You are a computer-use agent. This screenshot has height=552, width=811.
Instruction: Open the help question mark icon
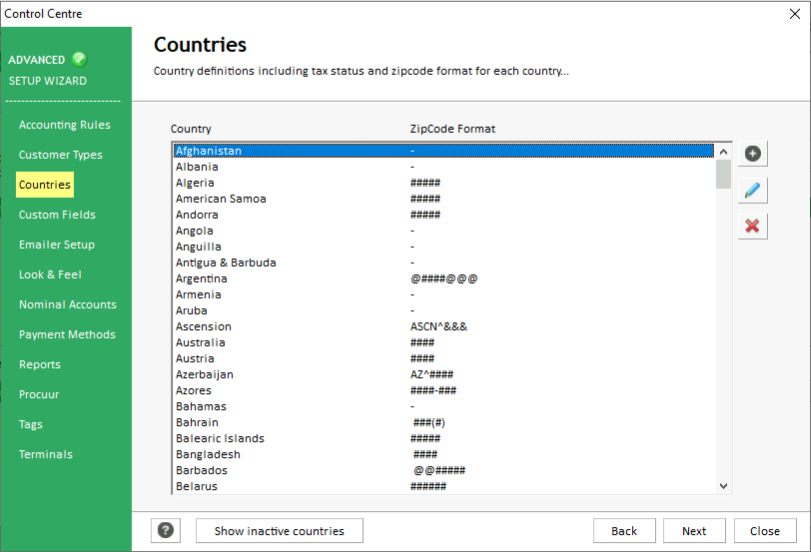(166, 530)
